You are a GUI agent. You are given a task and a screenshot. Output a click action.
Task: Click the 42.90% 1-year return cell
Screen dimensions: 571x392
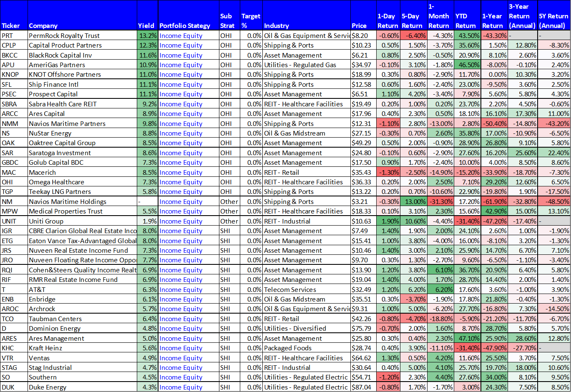point(494,211)
